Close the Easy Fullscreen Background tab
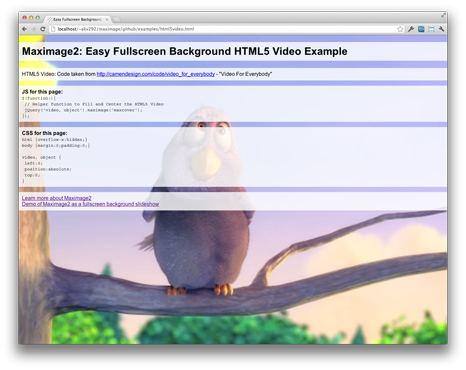466x370 pixels. point(107,19)
